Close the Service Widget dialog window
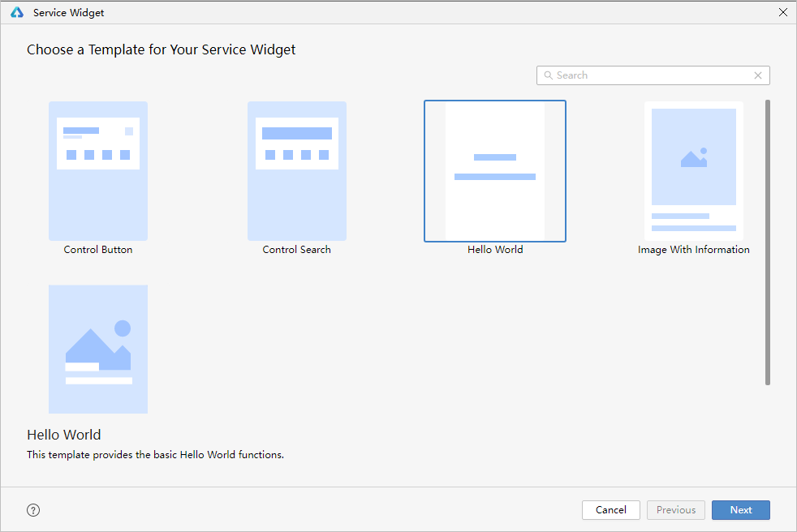Image resolution: width=797 pixels, height=532 pixels. click(782, 12)
